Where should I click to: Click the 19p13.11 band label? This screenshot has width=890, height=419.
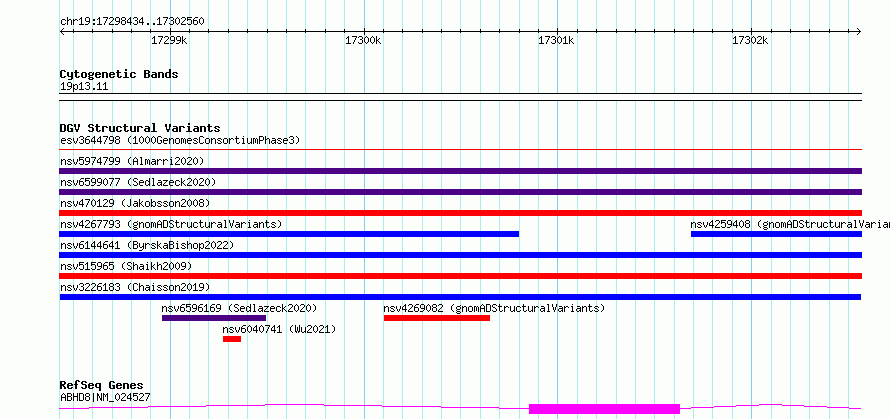point(84,86)
